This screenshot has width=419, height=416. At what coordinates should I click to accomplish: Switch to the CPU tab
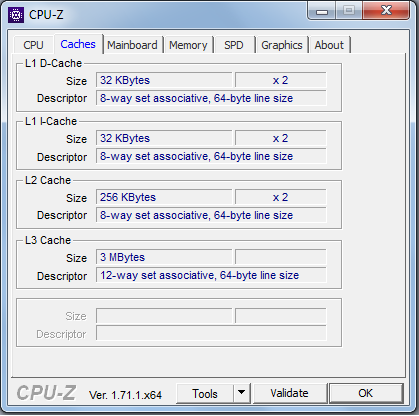(33, 45)
